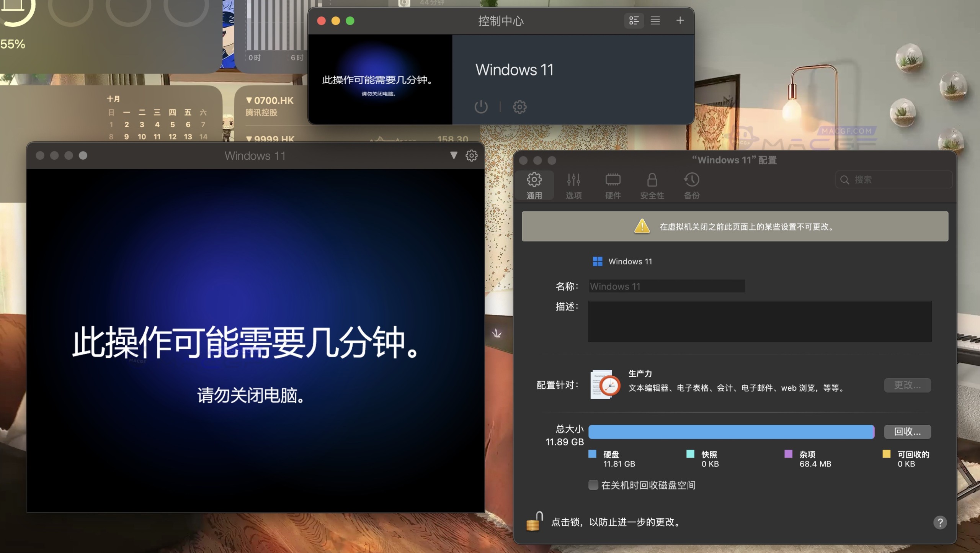Open VM settings gear in 控制中心
This screenshot has width=980, height=553.
519,107
